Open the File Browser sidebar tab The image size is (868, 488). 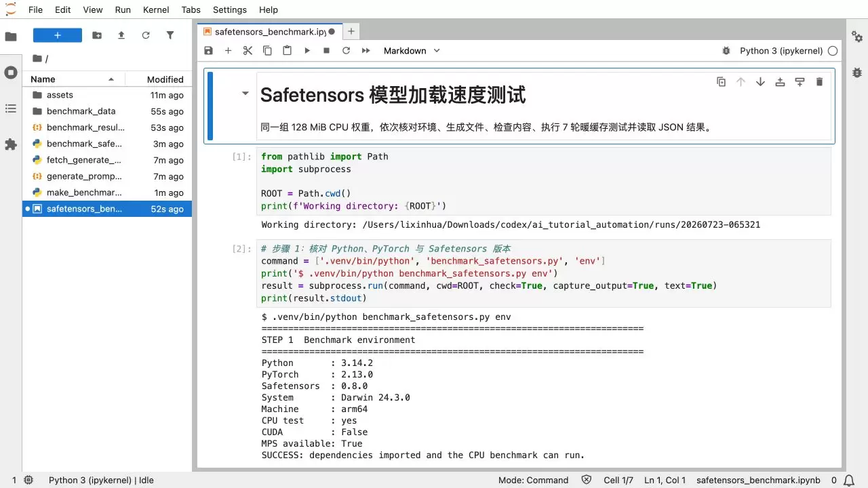point(11,37)
